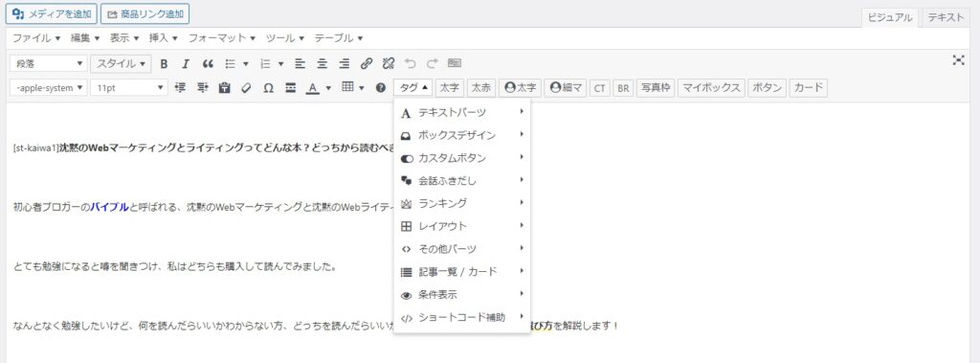
Task: Open keyboard shortcuts help icon
Action: coord(381,88)
